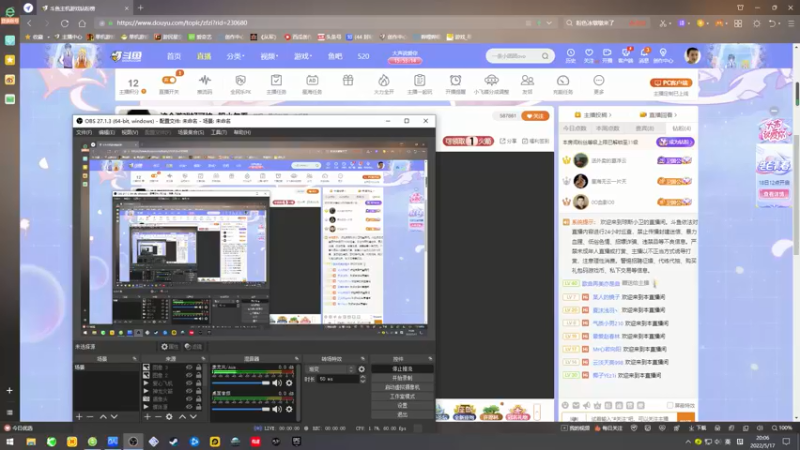Toggle lock of bottom source row
The width and height of the screenshot is (800, 450).
[198, 407]
